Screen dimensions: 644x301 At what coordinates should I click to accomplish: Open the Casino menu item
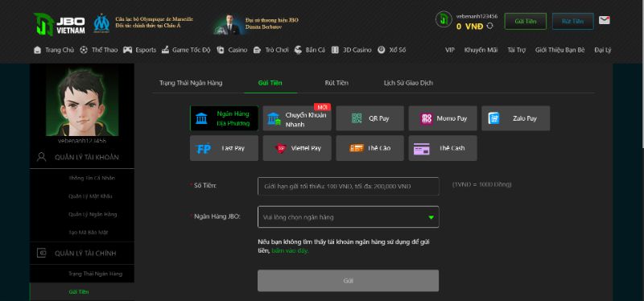(x=232, y=50)
